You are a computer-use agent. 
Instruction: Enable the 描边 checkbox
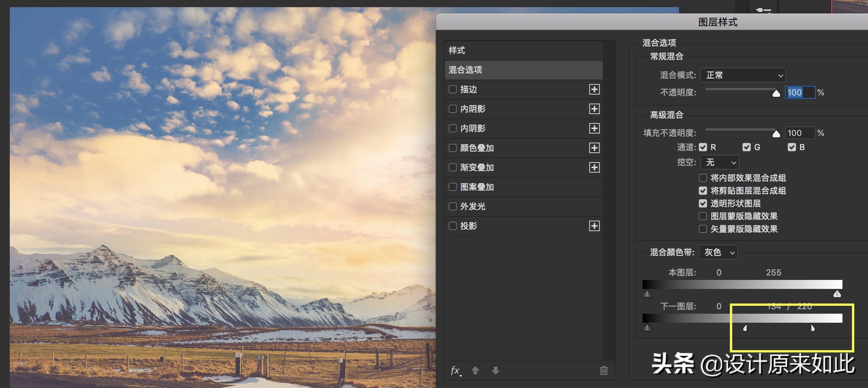tap(453, 89)
